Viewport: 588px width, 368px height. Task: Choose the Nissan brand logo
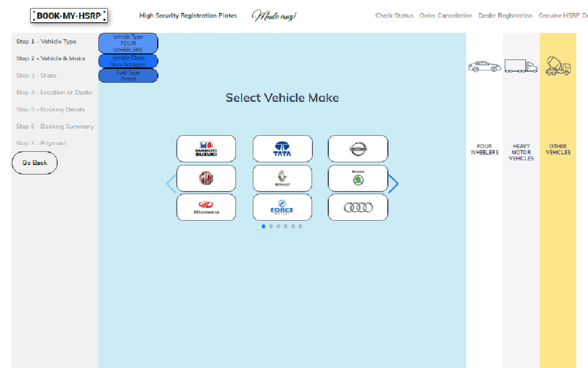[x=358, y=149]
